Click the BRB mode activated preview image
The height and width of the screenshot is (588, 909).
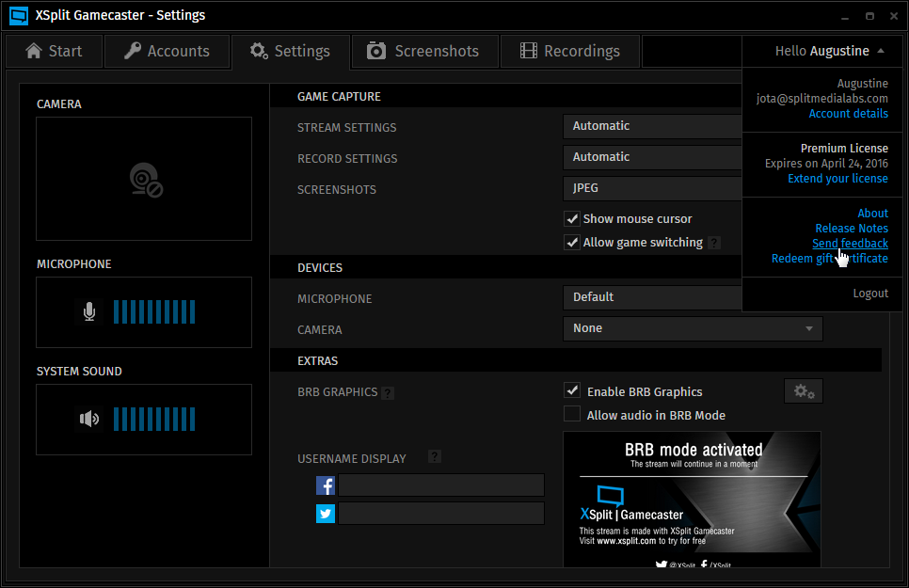coord(693,500)
